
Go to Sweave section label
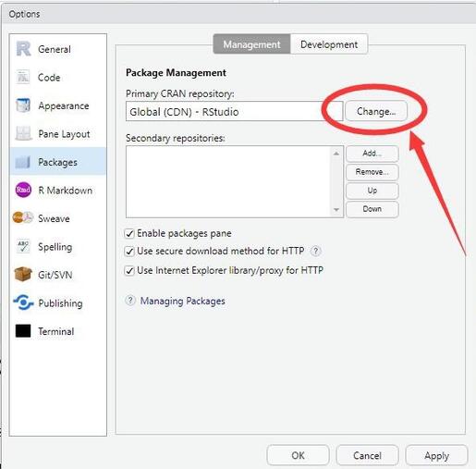[x=54, y=218]
